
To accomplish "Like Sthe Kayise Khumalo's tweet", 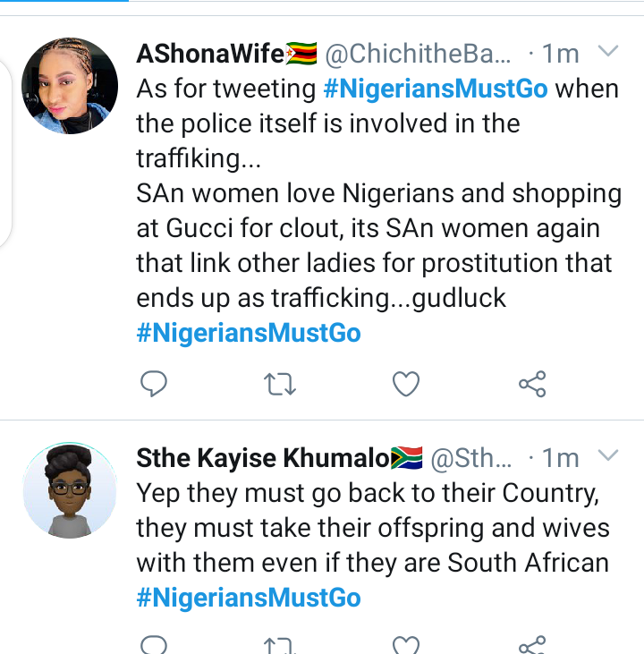I will pos(406,644).
